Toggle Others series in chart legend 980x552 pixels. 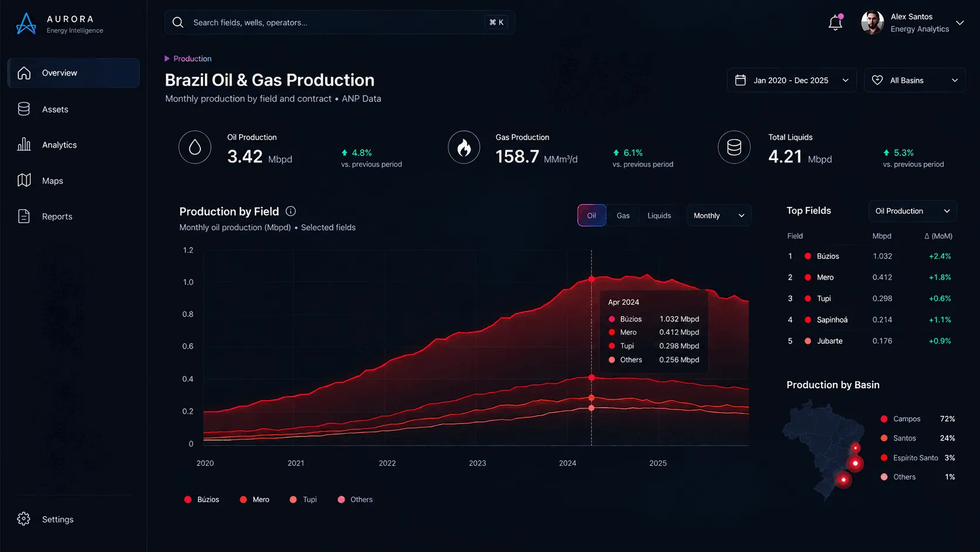pos(355,500)
